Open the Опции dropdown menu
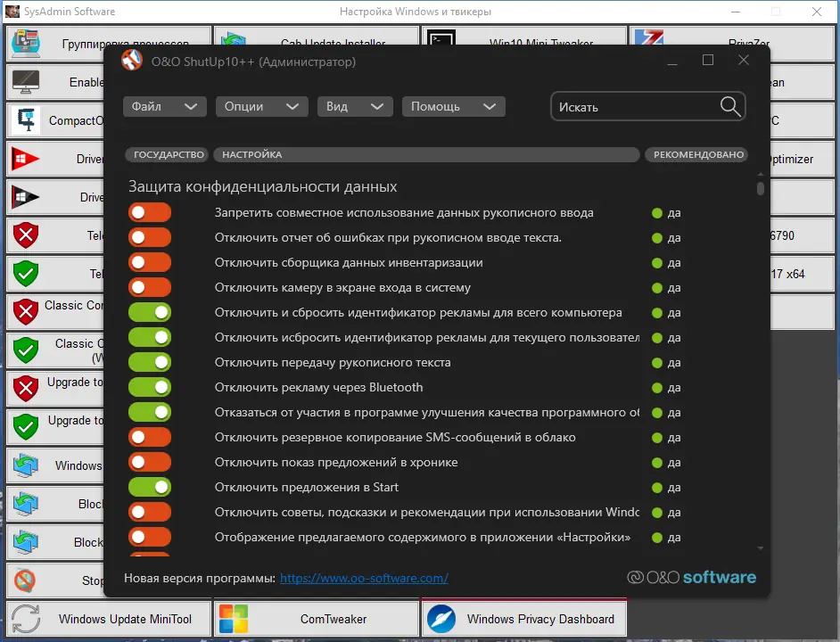Screen dimensions: 840x642 pyautogui.click(x=261, y=105)
